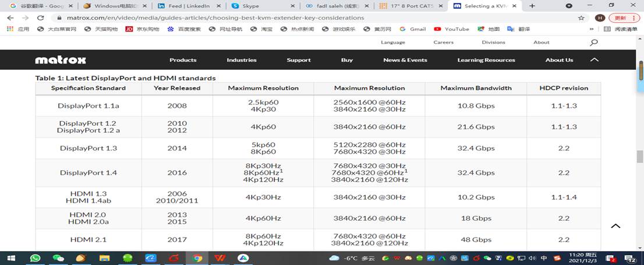
Task: Open the 黄历网 bookmark
Action: (377, 29)
